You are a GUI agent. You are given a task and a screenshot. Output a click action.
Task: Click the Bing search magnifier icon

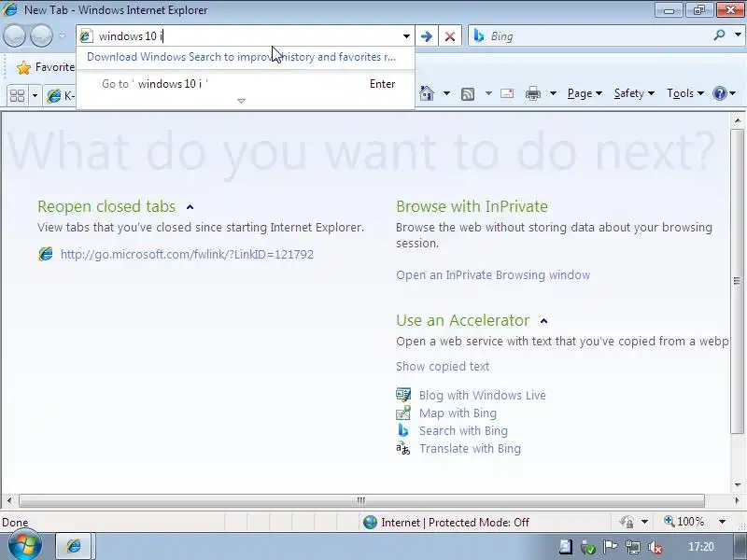[719, 35]
